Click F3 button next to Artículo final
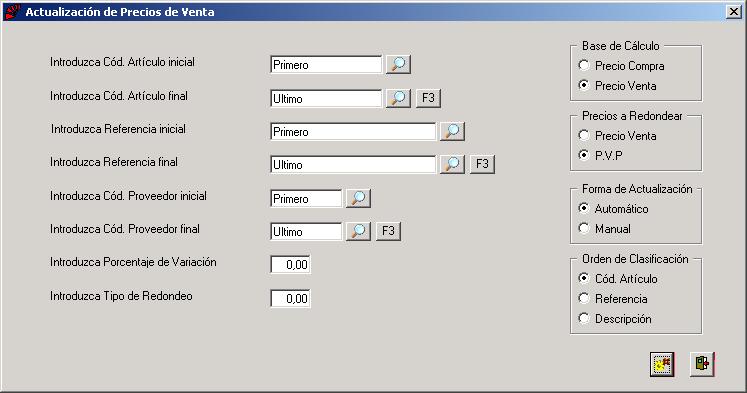Image resolution: width=747 pixels, height=393 pixels. tap(428, 98)
